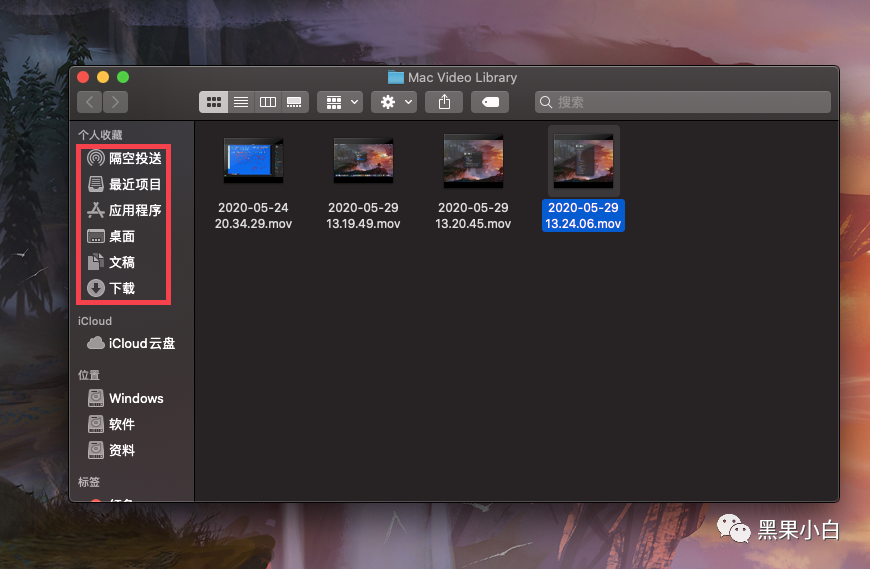Switch to column view
The width and height of the screenshot is (870, 569).
267,102
